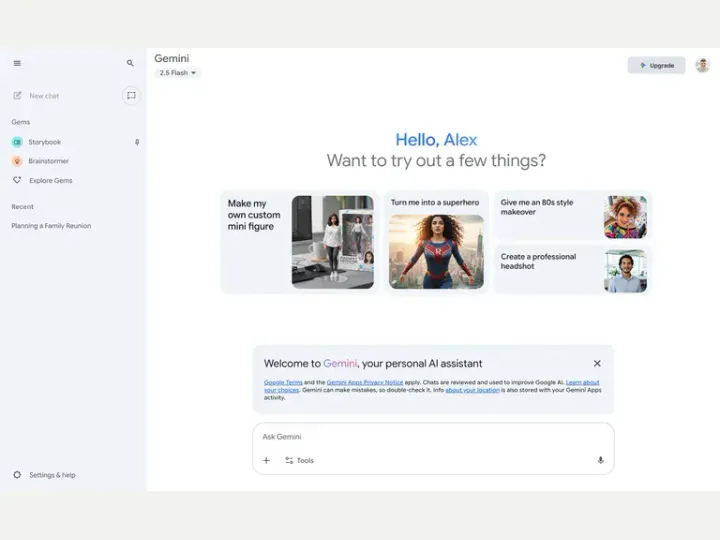Open the Google Terms link

click(x=283, y=382)
